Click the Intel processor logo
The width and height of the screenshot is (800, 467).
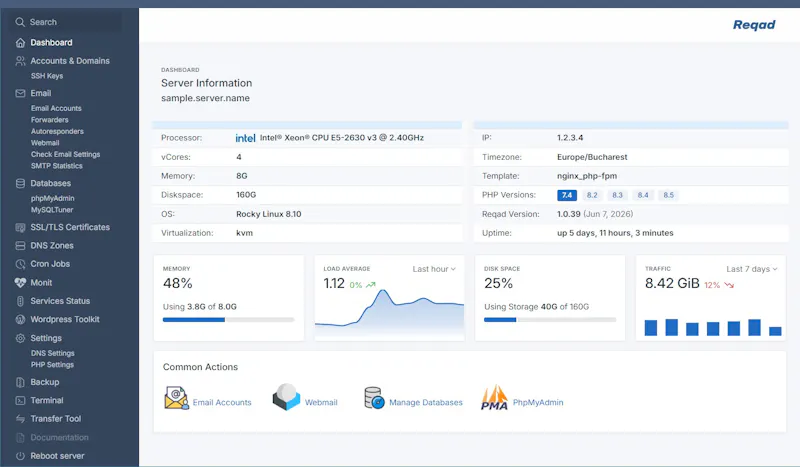[245, 138]
